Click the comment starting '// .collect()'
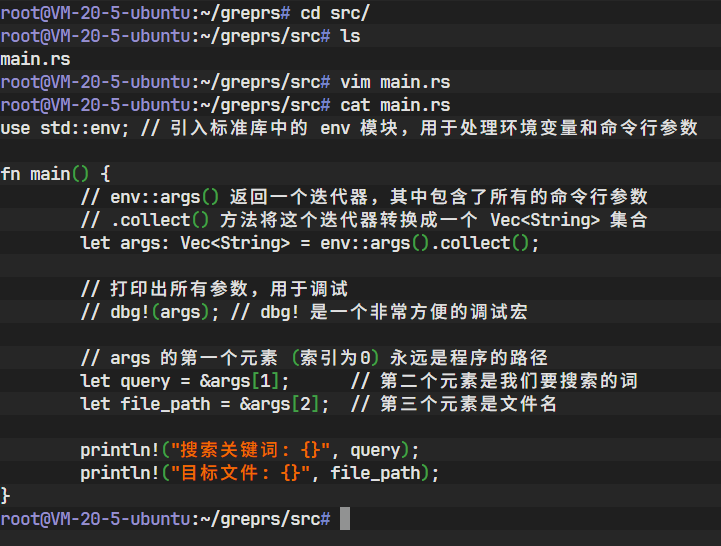The image size is (721, 546). tap(364, 220)
